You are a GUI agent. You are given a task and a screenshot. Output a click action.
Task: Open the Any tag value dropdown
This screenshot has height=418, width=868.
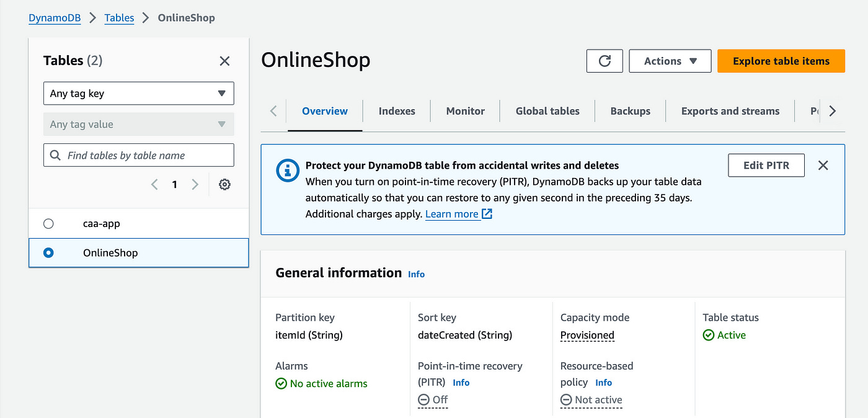pos(139,124)
